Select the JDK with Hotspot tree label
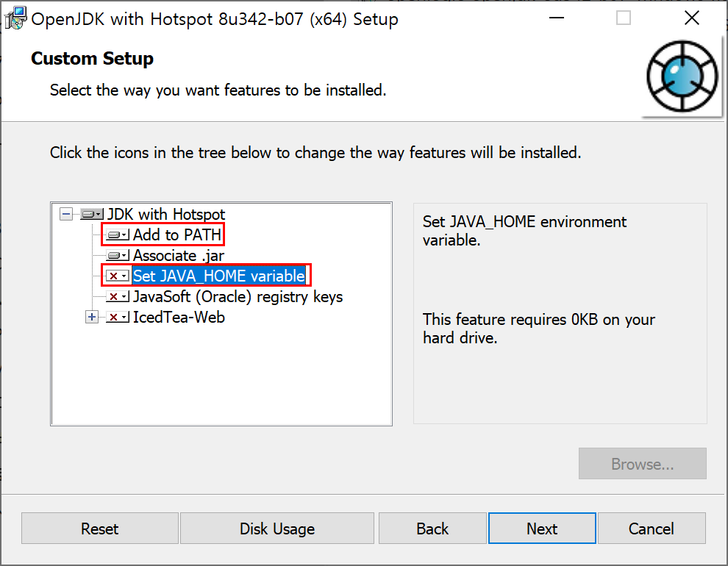 (166, 215)
